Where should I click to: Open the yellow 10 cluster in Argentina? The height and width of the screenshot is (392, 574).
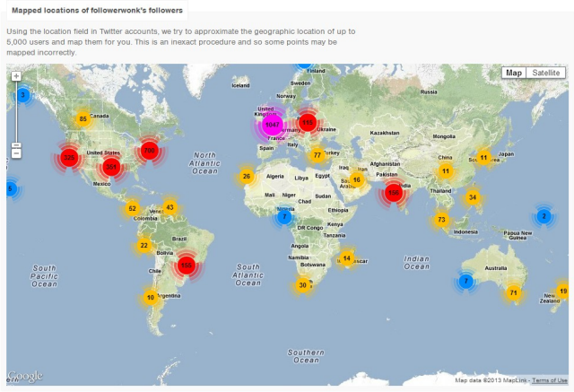pyautogui.click(x=151, y=298)
